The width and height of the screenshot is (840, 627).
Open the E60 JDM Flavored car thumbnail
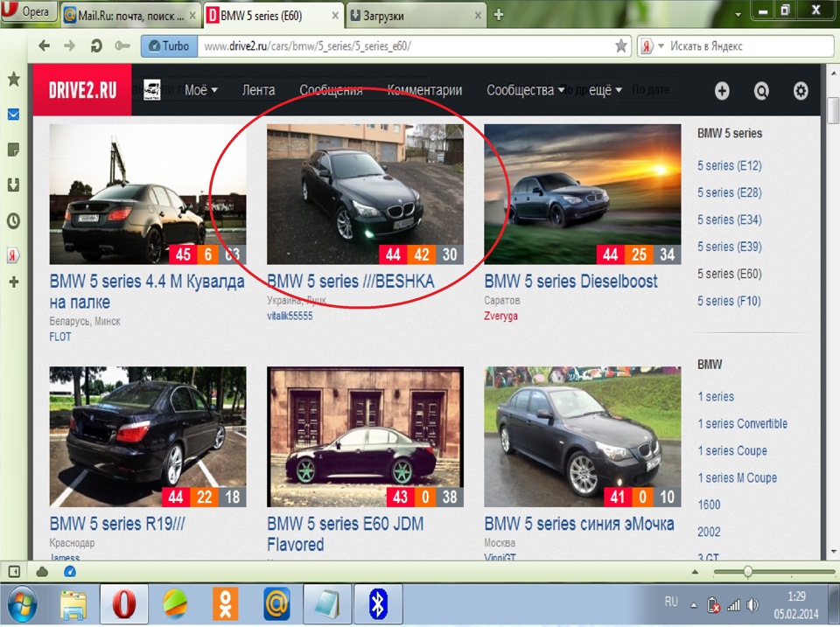click(x=366, y=436)
